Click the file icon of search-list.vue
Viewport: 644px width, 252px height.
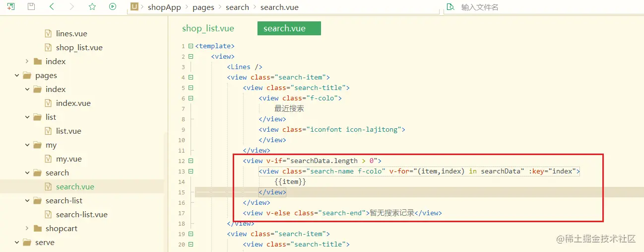(x=48, y=215)
